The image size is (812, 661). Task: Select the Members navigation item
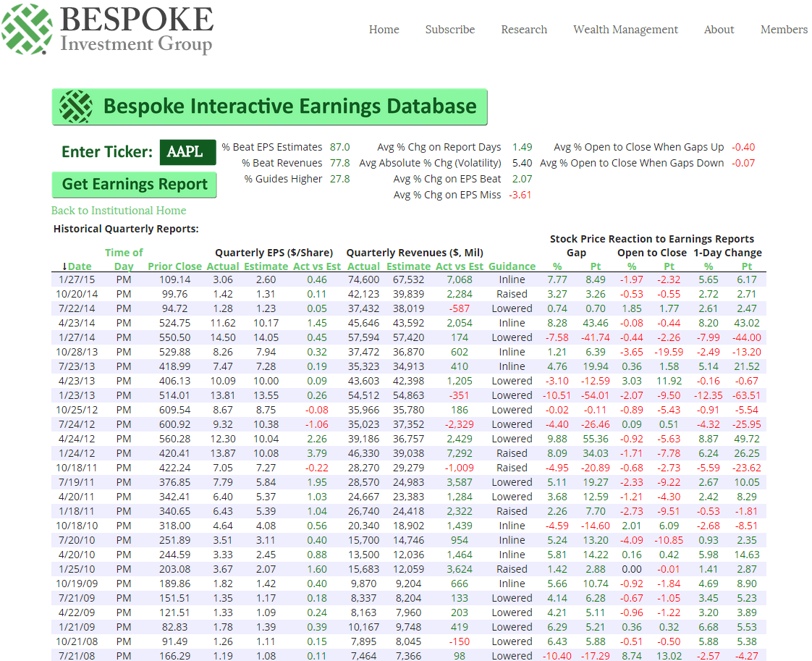(784, 30)
